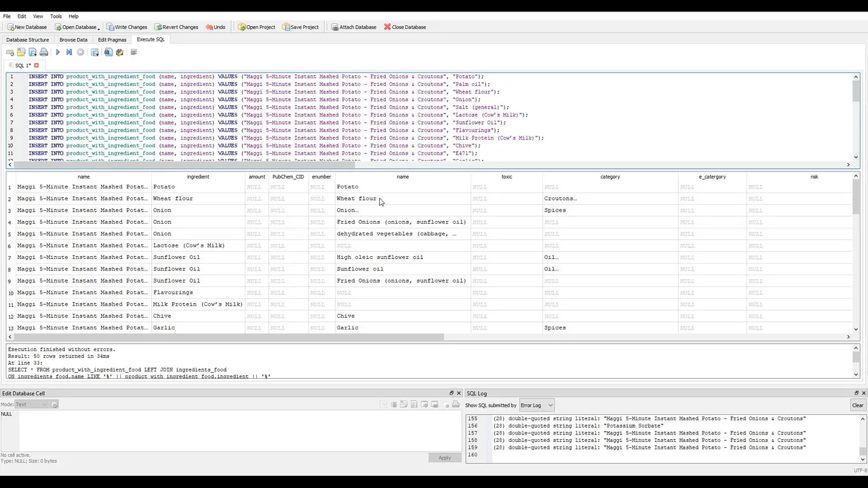Click Clear button in SQL Log

pyautogui.click(x=857, y=405)
